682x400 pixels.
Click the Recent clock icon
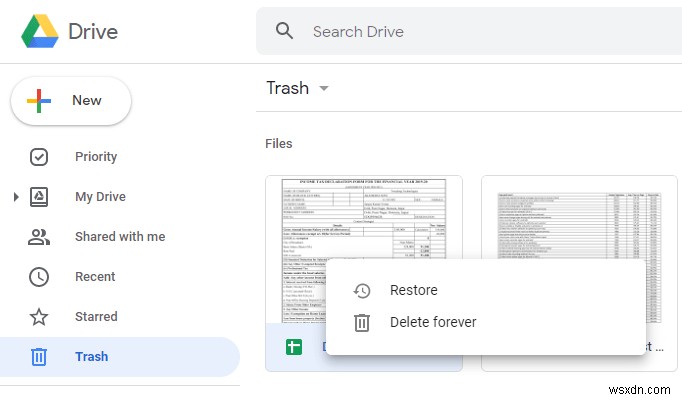(x=39, y=277)
